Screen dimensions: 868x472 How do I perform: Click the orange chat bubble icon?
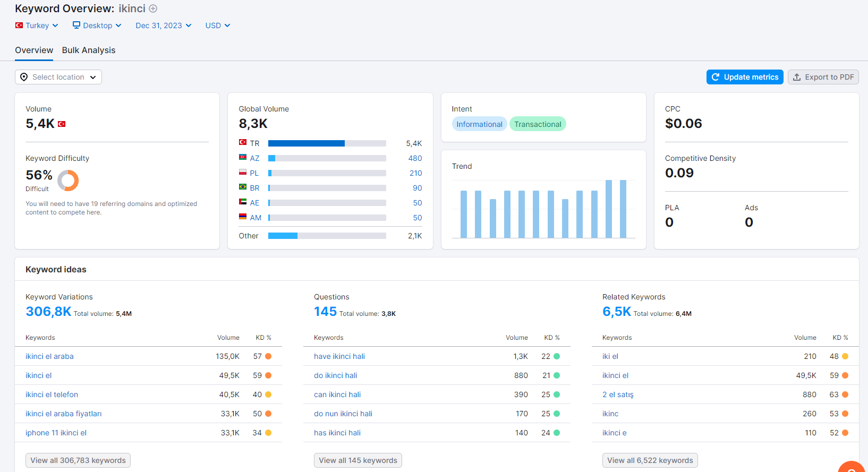[x=852, y=467]
